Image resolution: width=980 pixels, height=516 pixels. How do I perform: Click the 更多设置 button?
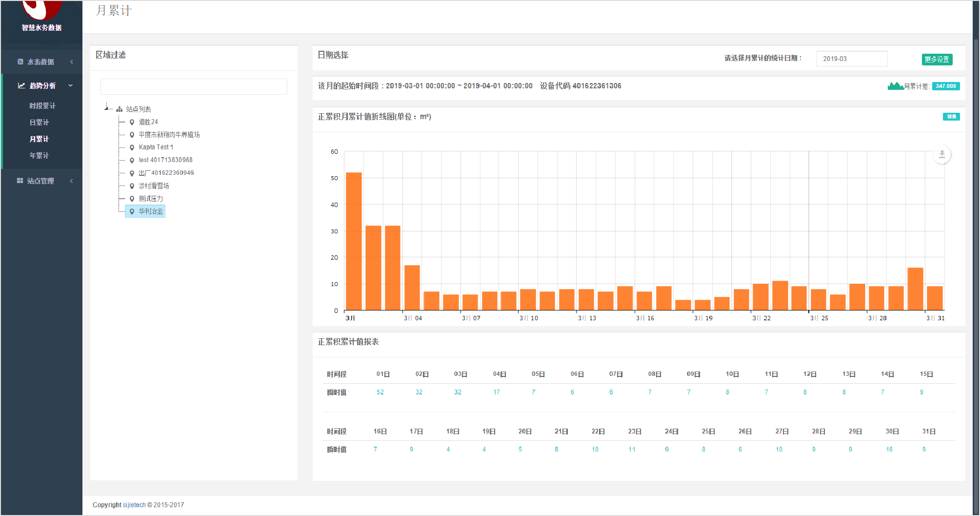click(937, 59)
